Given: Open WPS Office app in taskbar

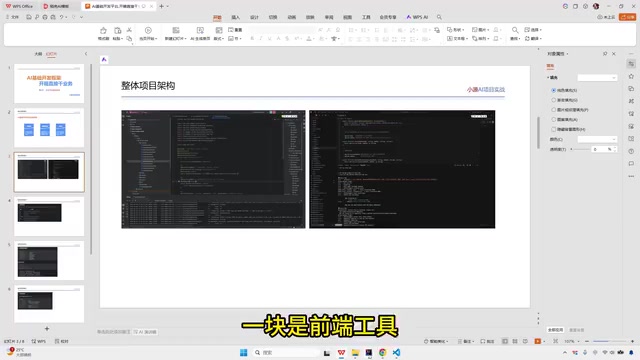Looking at the screenshot, I should click(341, 353).
